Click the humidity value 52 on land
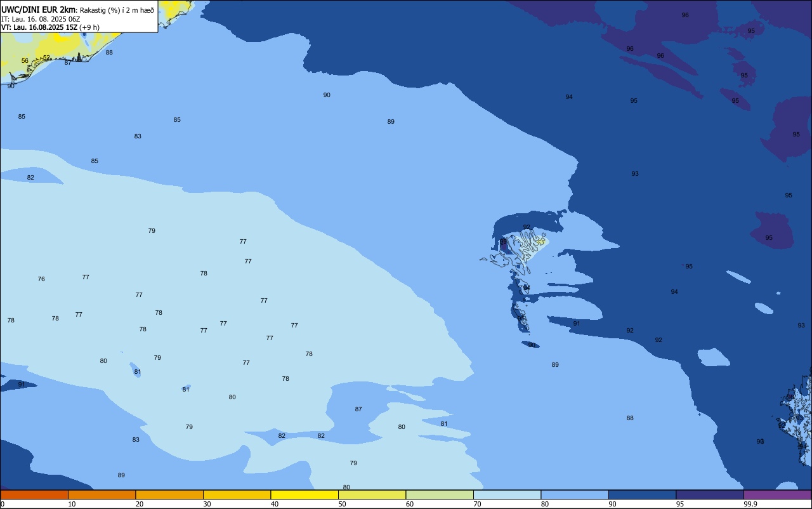Image resolution: width=812 pixels, height=509 pixels. point(46,58)
